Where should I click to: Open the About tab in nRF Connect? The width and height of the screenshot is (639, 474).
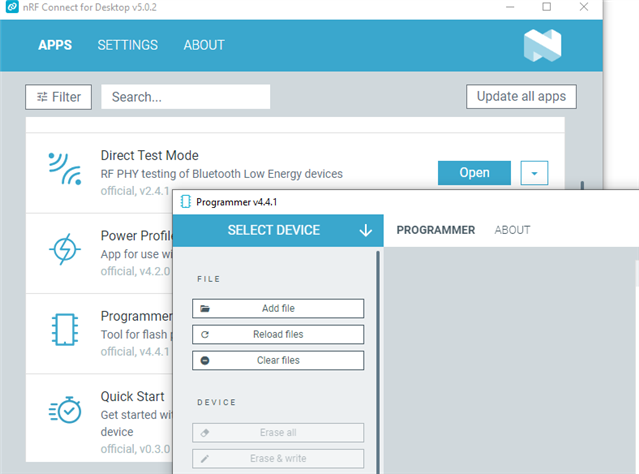pyautogui.click(x=204, y=45)
